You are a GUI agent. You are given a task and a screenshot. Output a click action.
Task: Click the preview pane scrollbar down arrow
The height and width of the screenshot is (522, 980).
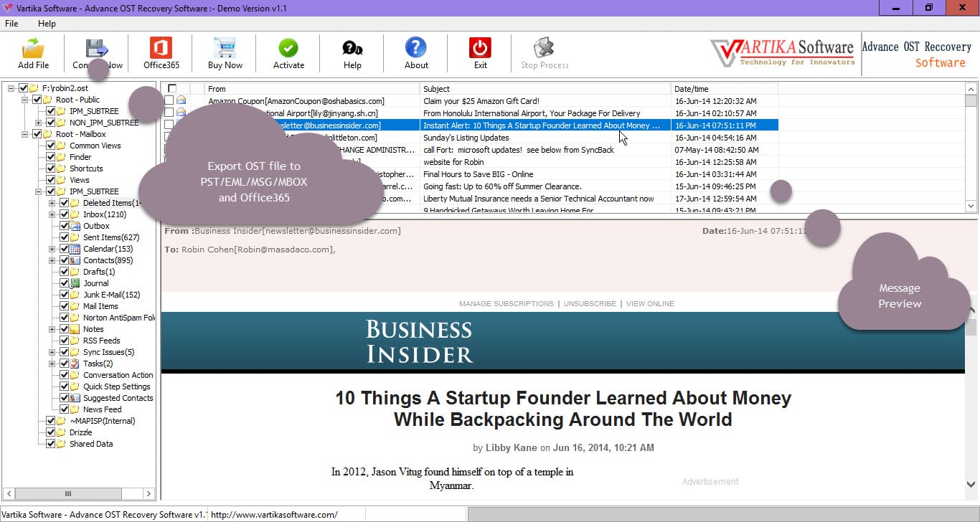point(971,485)
